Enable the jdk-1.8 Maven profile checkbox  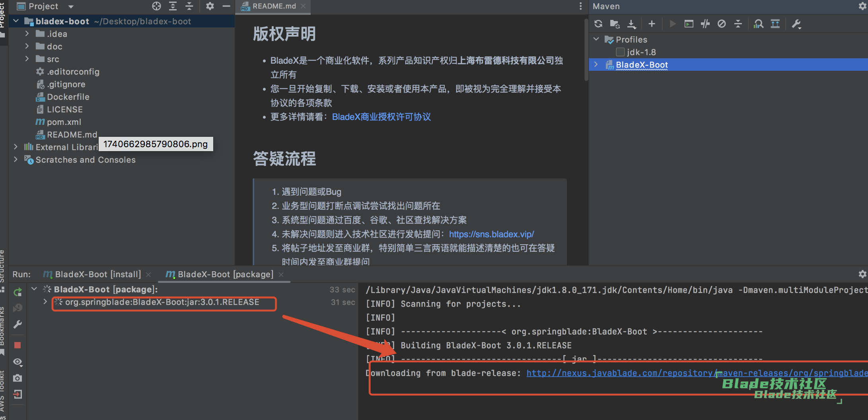click(x=620, y=52)
